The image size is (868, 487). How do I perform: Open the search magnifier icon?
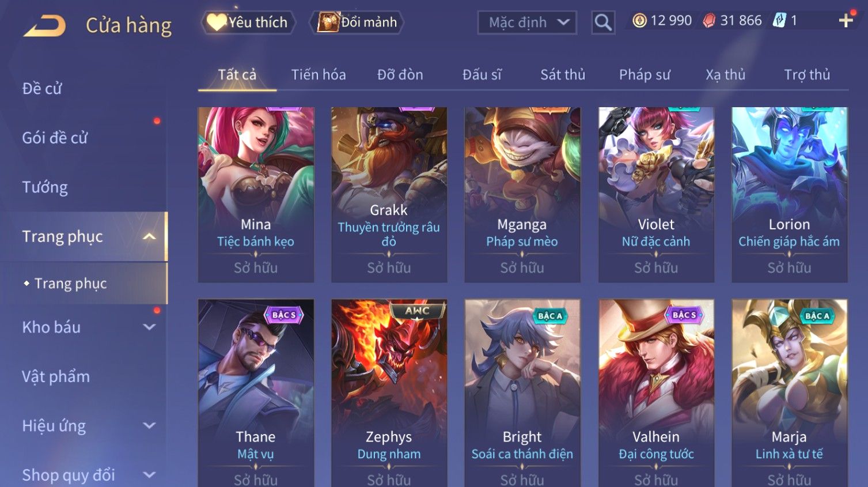click(602, 22)
